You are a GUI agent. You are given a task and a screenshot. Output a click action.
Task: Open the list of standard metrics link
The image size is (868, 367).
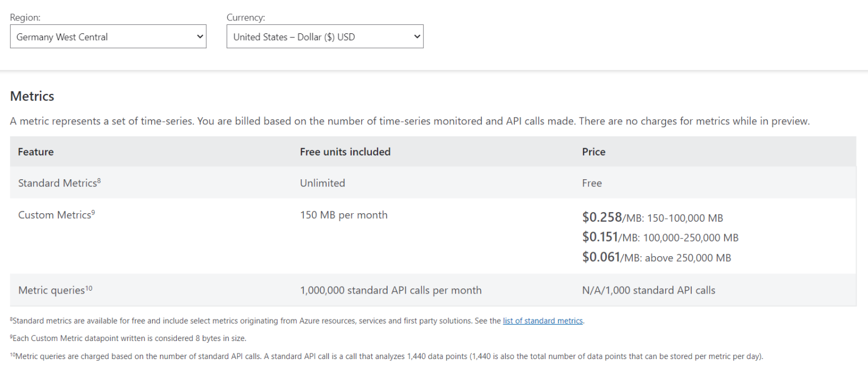(x=542, y=321)
